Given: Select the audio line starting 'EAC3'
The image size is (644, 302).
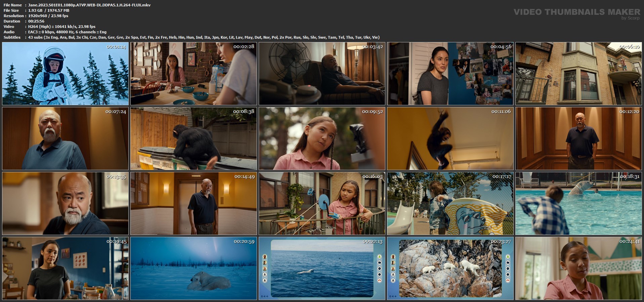Looking at the screenshot, I should pyautogui.click(x=67, y=32).
